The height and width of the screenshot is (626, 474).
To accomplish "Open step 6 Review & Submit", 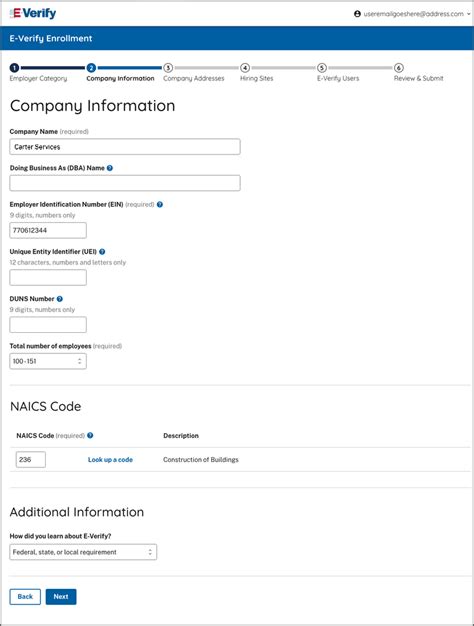I will tap(418, 73).
